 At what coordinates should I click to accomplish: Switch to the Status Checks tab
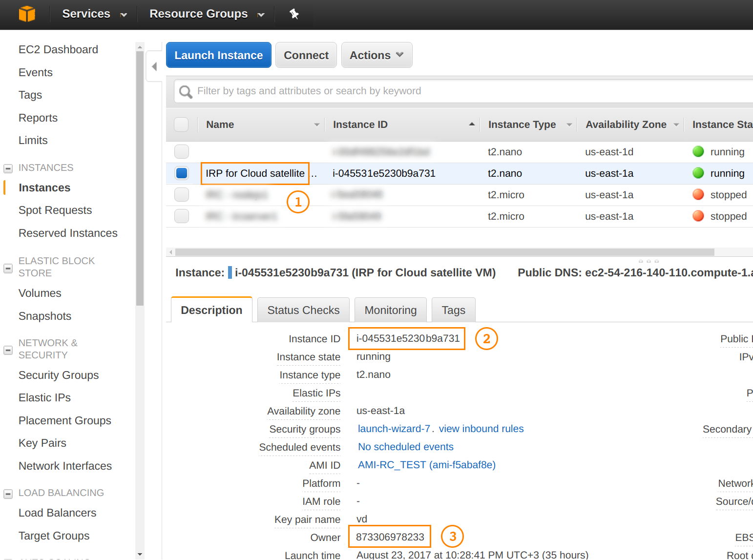point(303,310)
